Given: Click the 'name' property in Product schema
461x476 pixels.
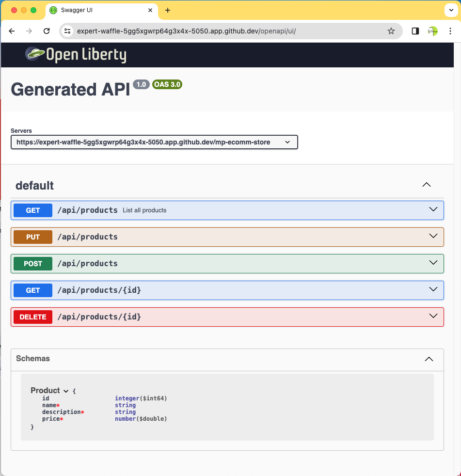Looking at the screenshot, I should [49, 405].
